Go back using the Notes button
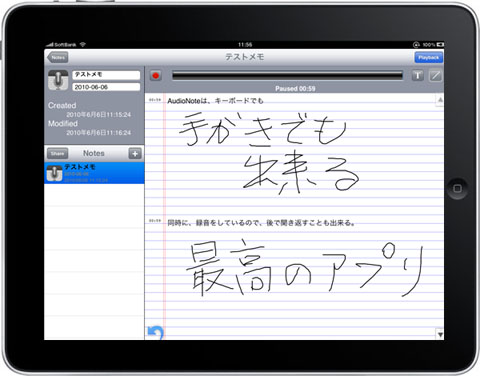480x376 pixels. pyautogui.click(x=58, y=57)
